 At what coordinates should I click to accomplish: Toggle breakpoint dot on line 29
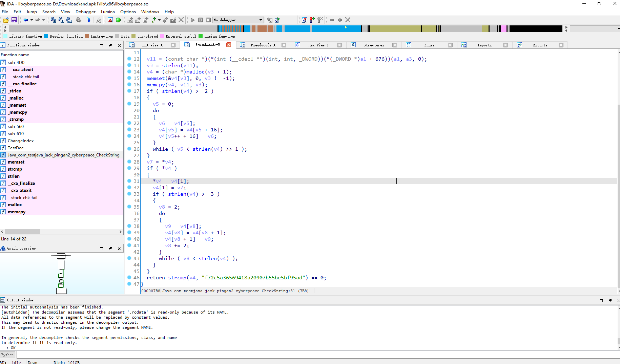tap(129, 168)
